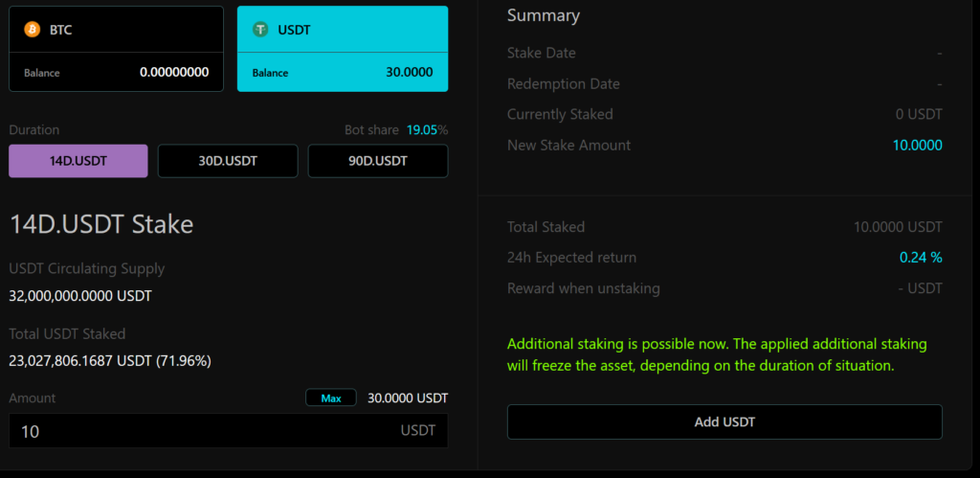
Task: Choose the 14D.USDT duration option
Action: (x=78, y=161)
